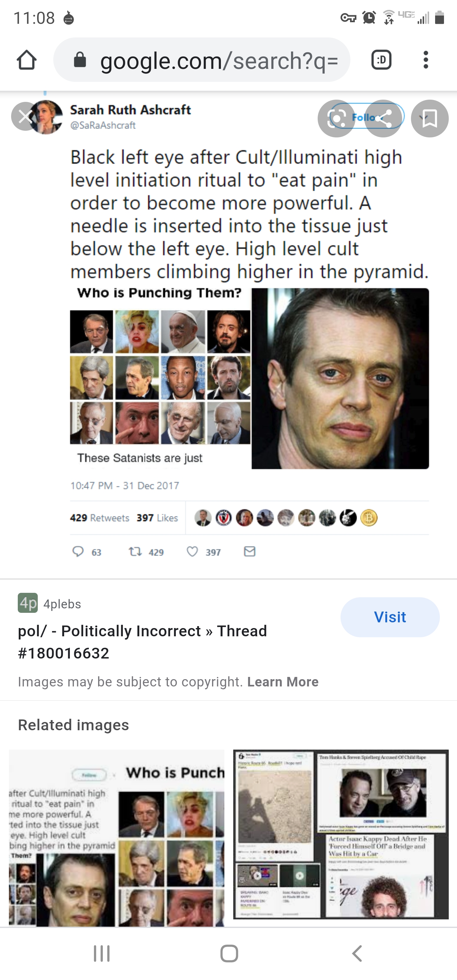Viewport: 457px width, 980px height.
Task: Tap the Android back navigation arrow
Action: [x=356, y=953]
